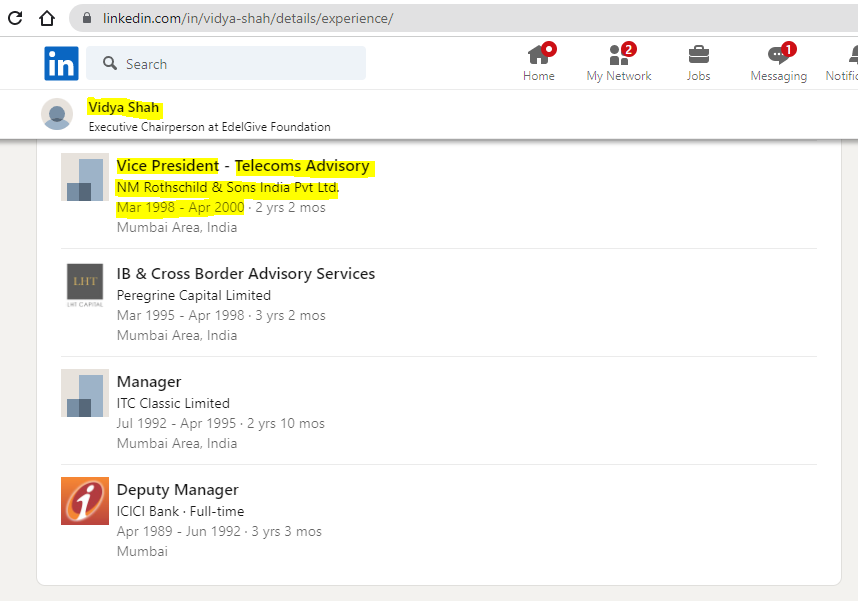The width and height of the screenshot is (858, 601).
Task: Click 'Peregrine Capital Limited' company text
Action: point(194,296)
